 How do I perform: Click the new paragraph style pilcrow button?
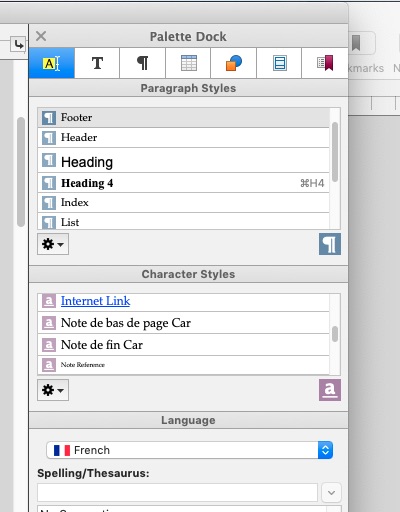pyautogui.click(x=330, y=244)
